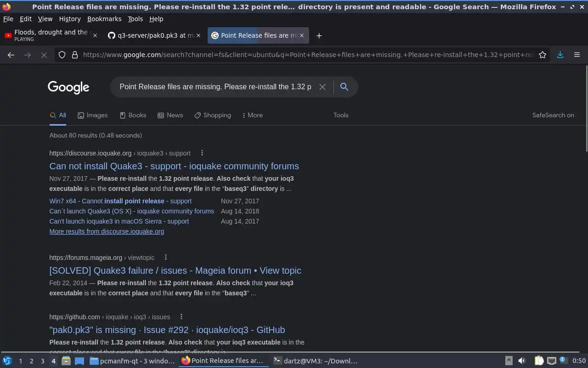Open 'Can not install Quake3' result
Screen dimensions: 588x368
pyautogui.click(x=174, y=166)
